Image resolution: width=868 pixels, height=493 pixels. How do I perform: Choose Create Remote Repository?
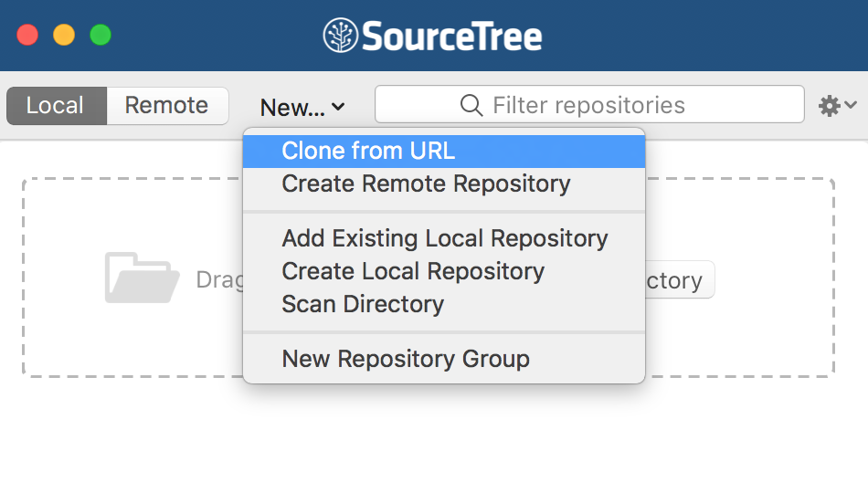[426, 184]
